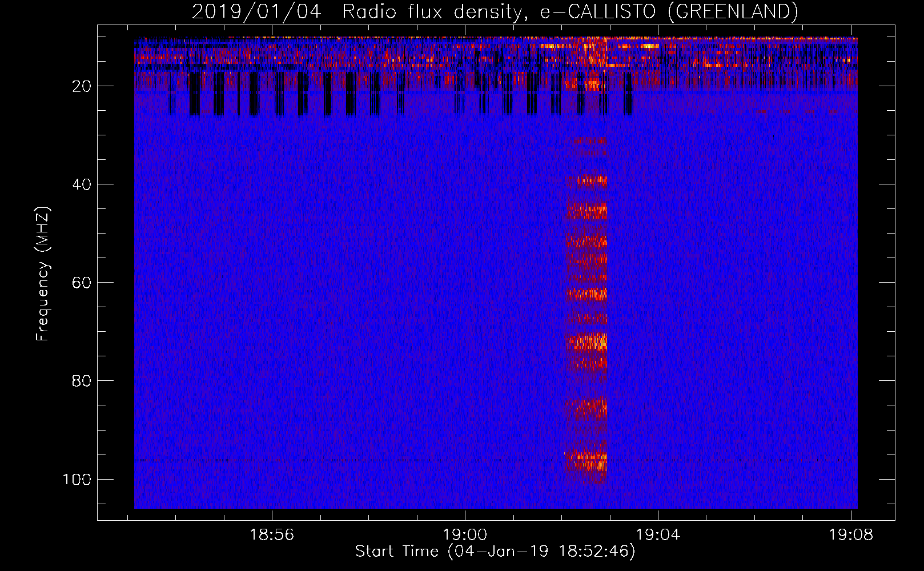The image size is (924, 571).
Task: Click the 80 MHz frequency tick label
Action: [82, 381]
